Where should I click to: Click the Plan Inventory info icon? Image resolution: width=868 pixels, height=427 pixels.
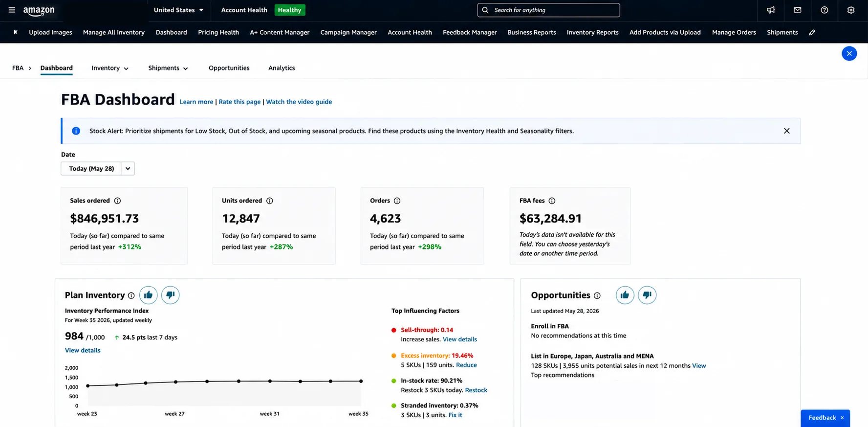(x=131, y=295)
